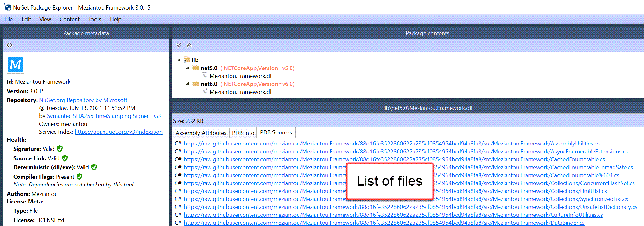The height and width of the screenshot is (226, 644).
Task: Open the CachedEnumerable.cs source link
Action: point(394,159)
